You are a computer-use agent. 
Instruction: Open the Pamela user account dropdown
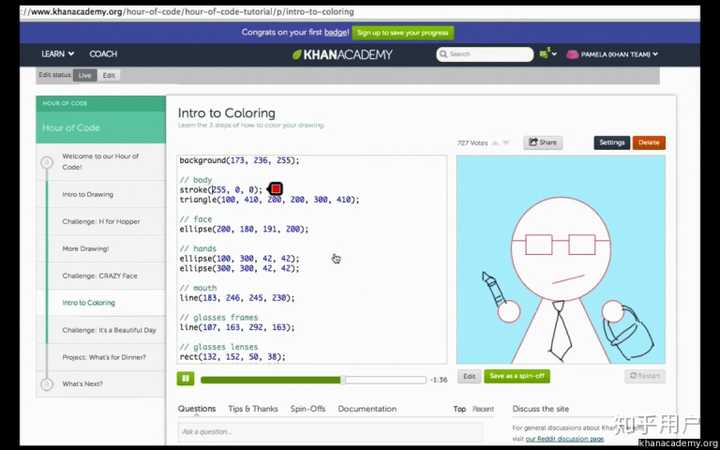coord(619,54)
